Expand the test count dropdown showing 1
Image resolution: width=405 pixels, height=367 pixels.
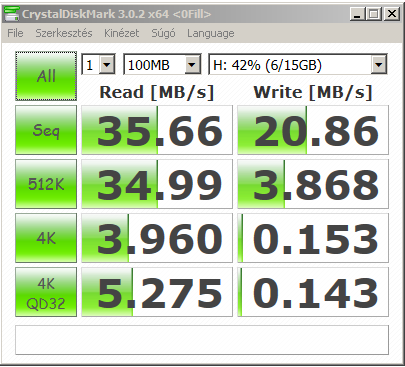coord(107,64)
